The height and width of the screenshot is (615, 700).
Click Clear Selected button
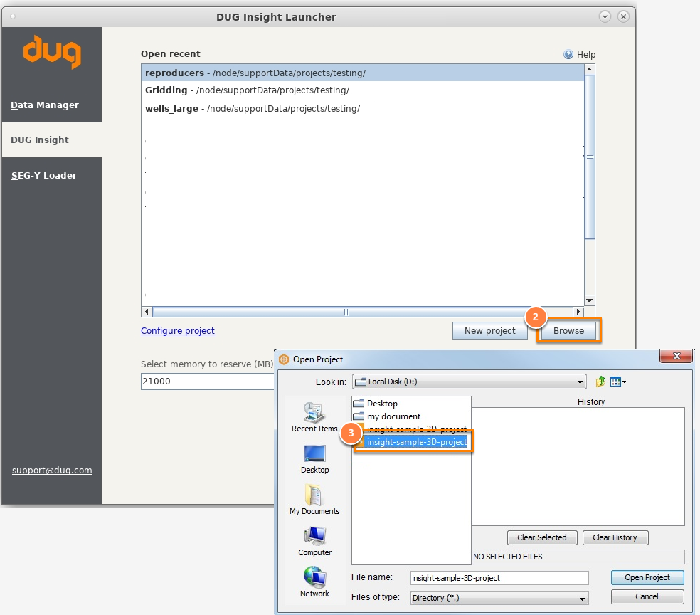click(542, 537)
